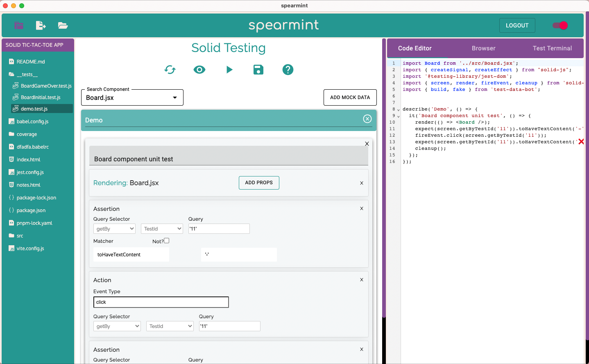
Task: Click the LOGOUT button
Action: (x=517, y=25)
